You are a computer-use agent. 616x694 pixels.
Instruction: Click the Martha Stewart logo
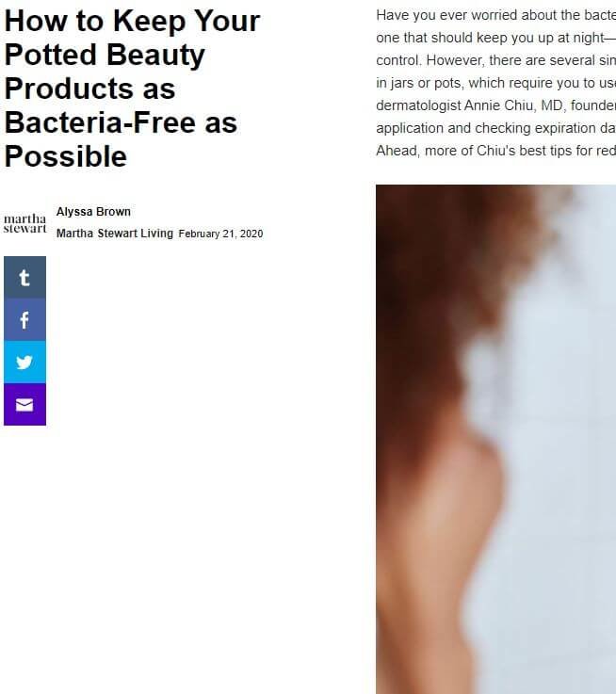pyautogui.click(x=24, y=223)
